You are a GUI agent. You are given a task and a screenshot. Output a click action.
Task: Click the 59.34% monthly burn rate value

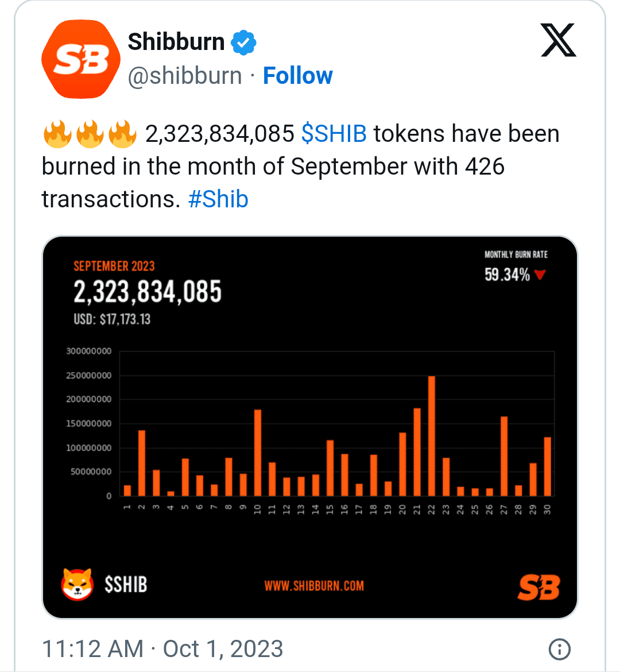pyautogui.click(x=508, y=275)
